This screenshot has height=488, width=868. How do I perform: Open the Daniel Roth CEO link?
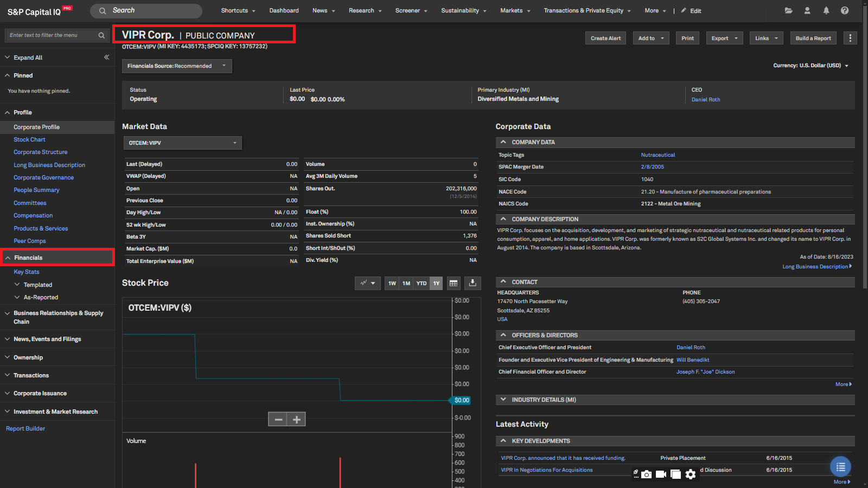pos(706,100)
